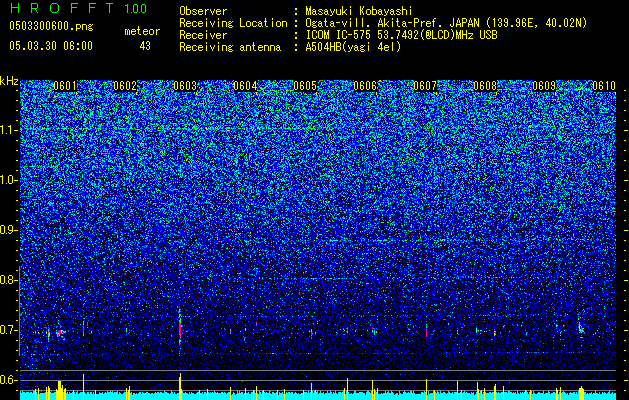Click the 1.1 frequency axis label
Image resolution: width=629 pixels, height=400 pixels.
[8, 130]
